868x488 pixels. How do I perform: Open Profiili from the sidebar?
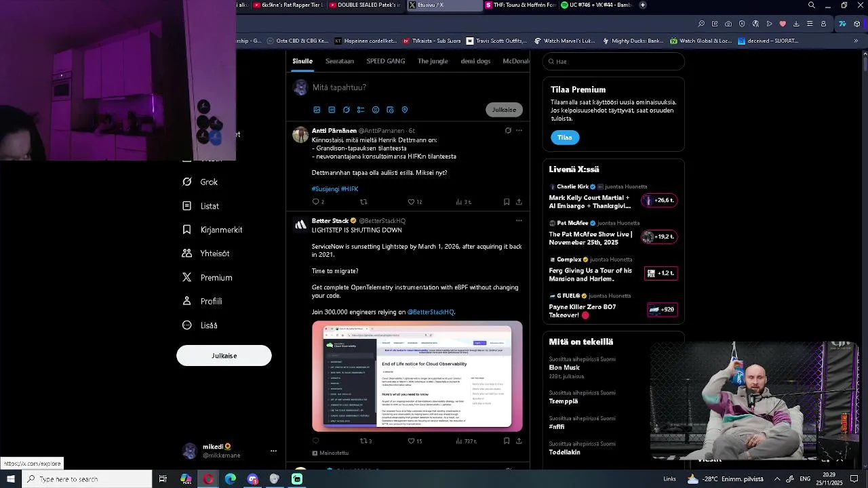click(x=202, y=301)
